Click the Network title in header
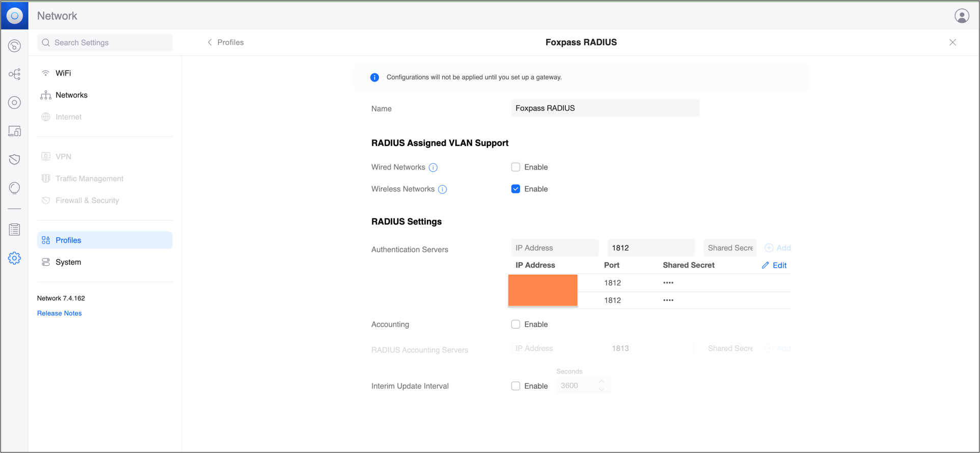Screen dimensions: 980x453 [57, 16]
